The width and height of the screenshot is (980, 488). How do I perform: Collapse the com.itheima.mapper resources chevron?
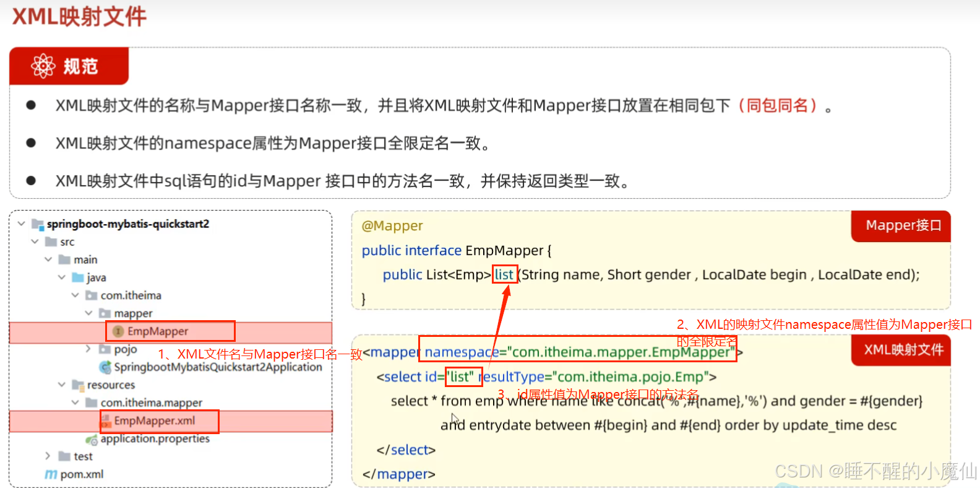click(x=75, y=403)
